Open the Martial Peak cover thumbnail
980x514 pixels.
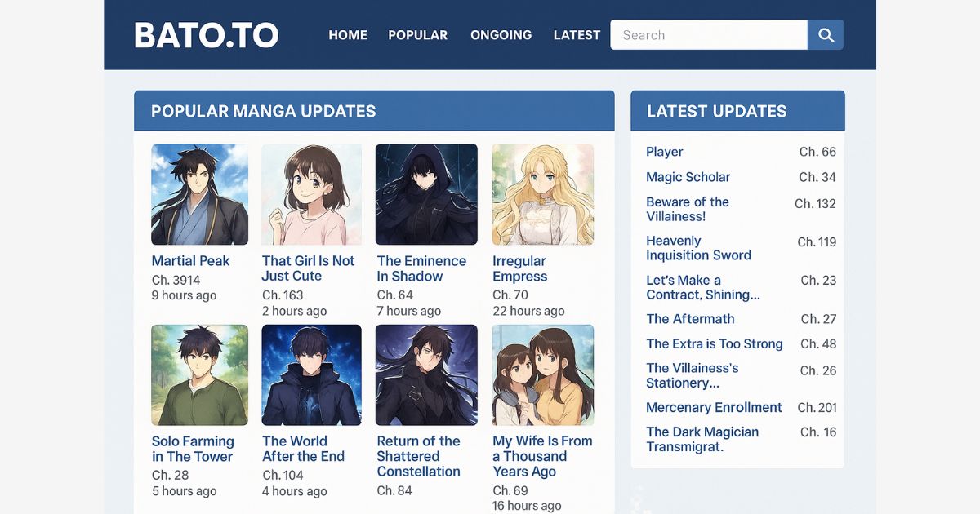199,194
